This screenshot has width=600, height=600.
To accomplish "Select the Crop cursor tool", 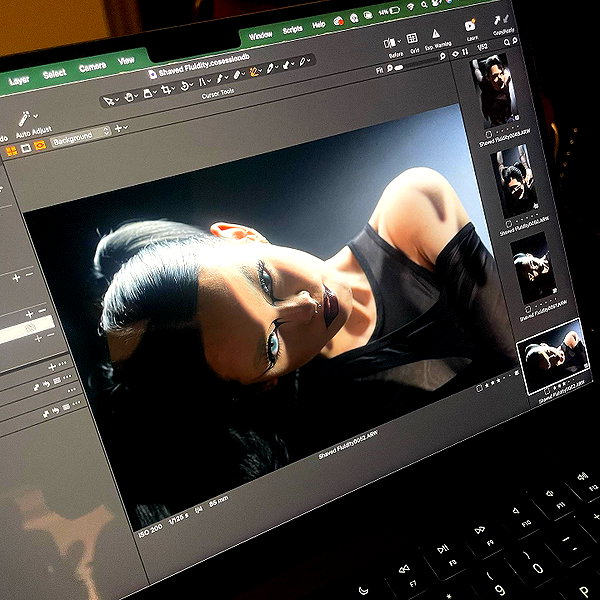I will (165, 90).
